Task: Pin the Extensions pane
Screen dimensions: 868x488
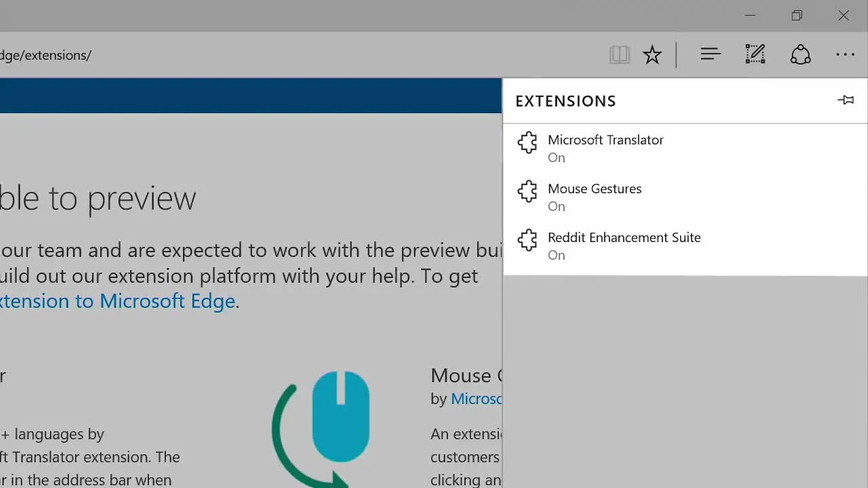Action: point(846,100)
